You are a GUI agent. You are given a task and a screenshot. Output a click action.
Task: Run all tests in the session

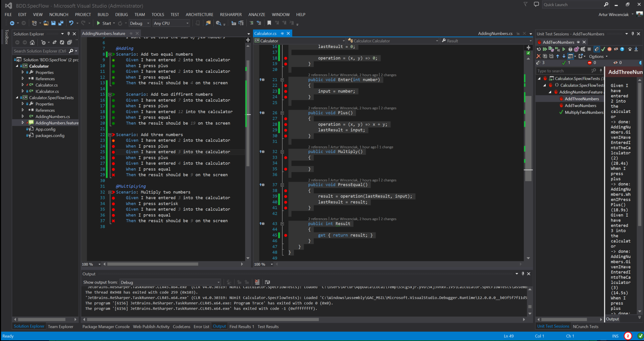[545, 49]
